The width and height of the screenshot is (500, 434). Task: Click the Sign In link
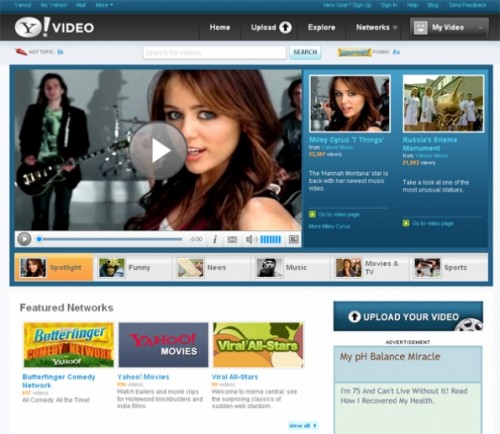pyautogui.click(x=389, y=5)
